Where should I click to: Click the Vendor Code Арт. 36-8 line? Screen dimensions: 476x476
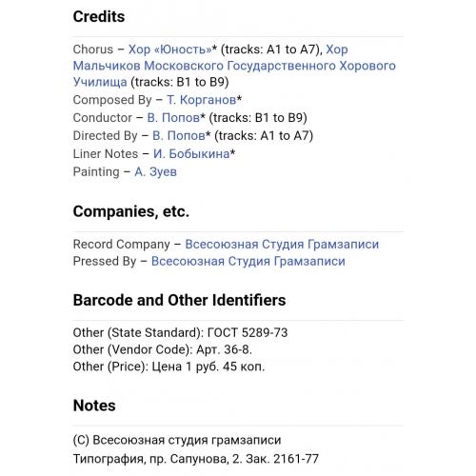point(163,349)
